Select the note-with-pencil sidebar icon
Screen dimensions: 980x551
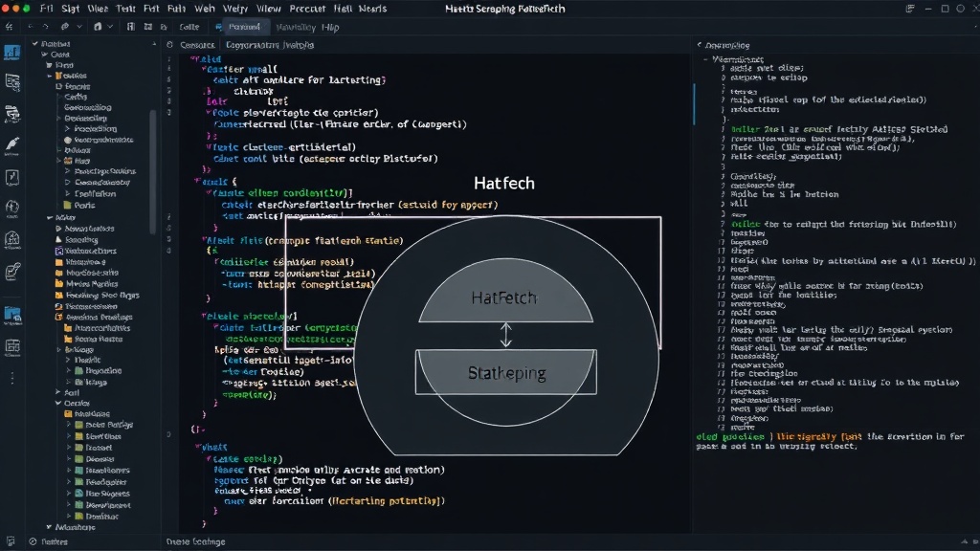(11, 271)
